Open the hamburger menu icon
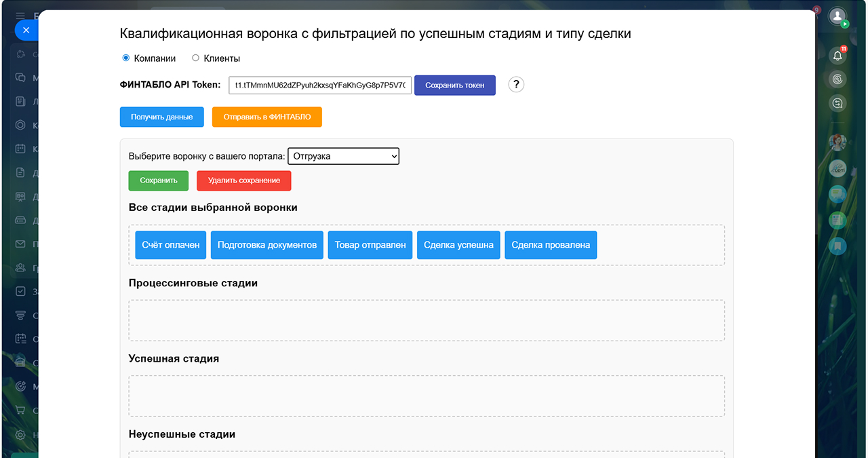The image size is (868, 458). point(20,16)
